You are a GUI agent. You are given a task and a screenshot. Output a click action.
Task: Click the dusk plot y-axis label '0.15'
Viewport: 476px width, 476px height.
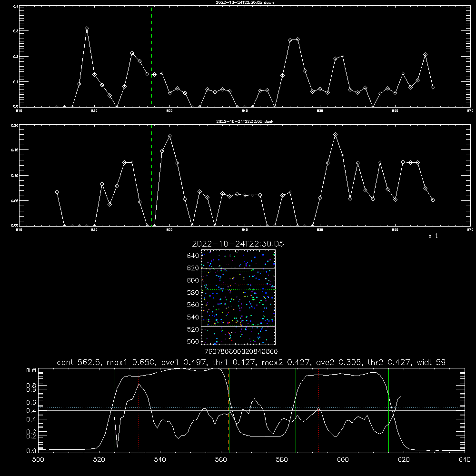[x=15, y=150]
